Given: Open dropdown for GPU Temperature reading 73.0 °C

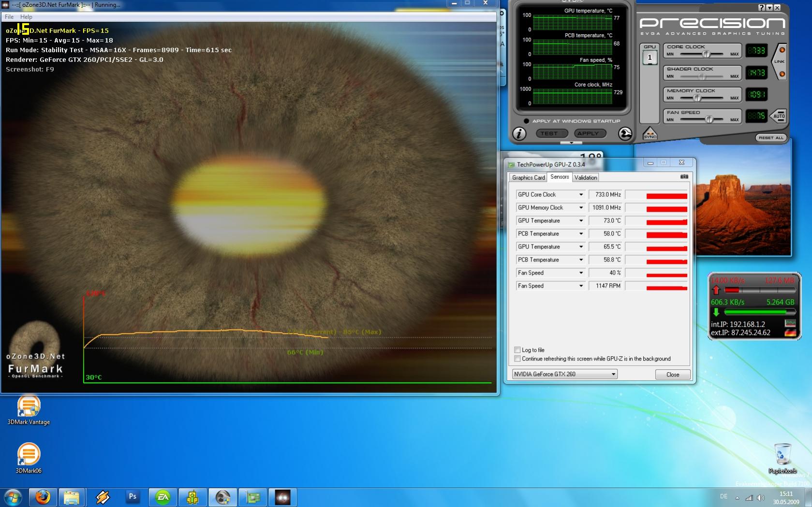Looking at the screenshot, I should [x=581, y=221].
